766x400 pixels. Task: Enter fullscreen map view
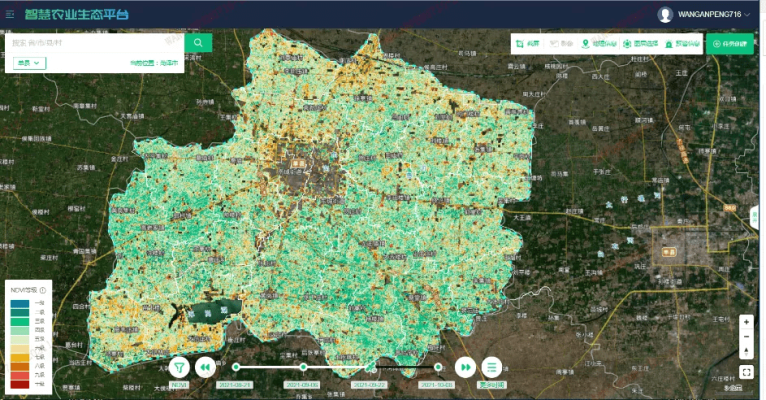pyautogui.click(x=746, y=372)
